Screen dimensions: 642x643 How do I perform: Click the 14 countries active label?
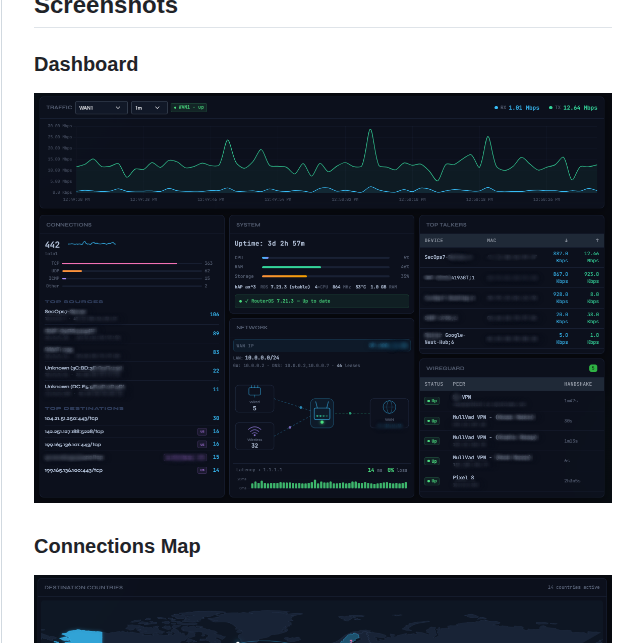[x=574, y=587]
